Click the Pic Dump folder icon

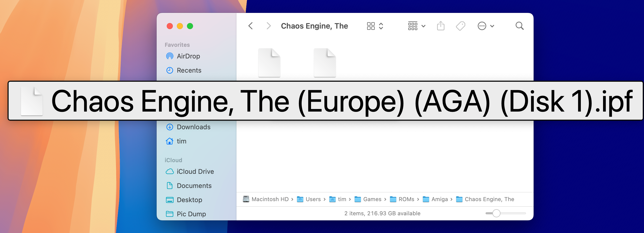tap(170, 214)
